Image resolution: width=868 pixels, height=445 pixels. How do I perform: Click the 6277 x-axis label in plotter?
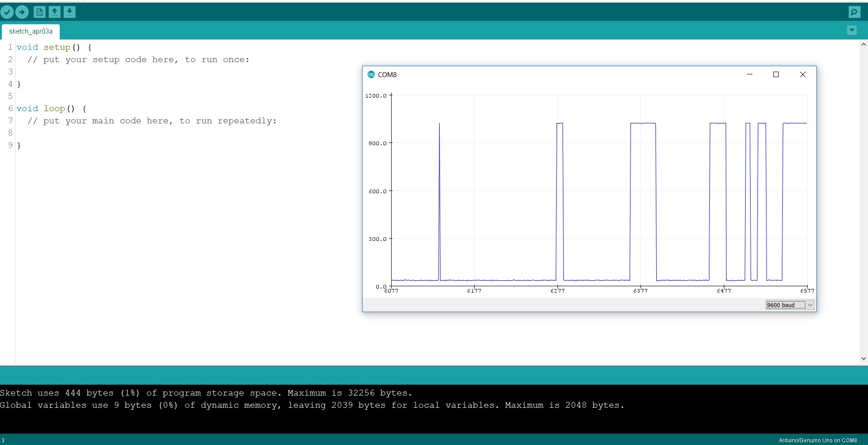pos(558,291)
